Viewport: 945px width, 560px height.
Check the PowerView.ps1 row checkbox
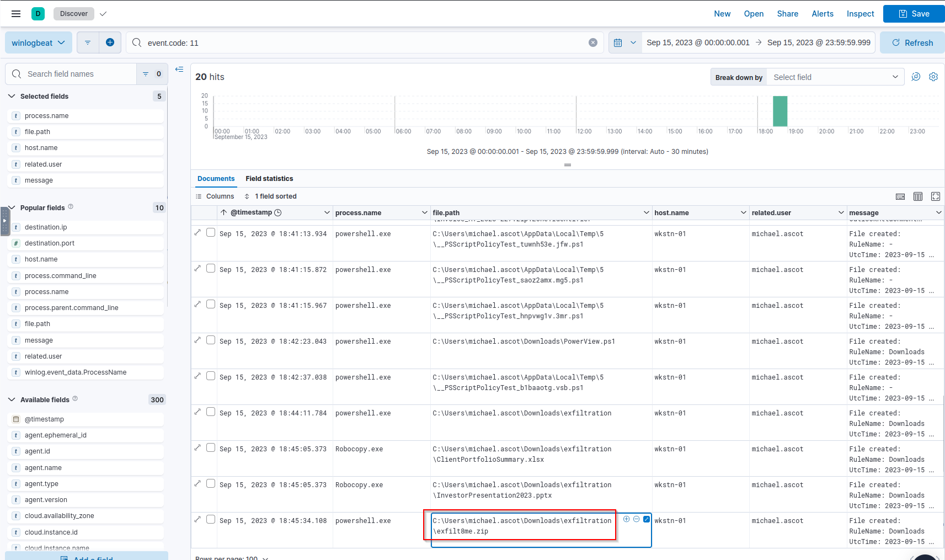(x=211, y=340)
